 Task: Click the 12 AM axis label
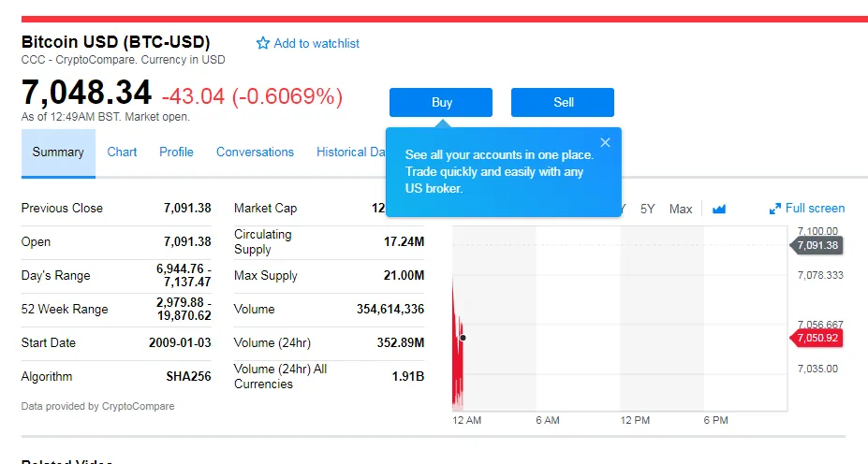[466, 420]
